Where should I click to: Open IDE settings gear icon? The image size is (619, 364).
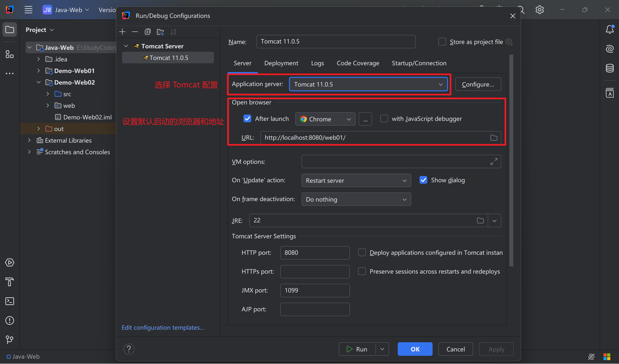click(540, 10)
